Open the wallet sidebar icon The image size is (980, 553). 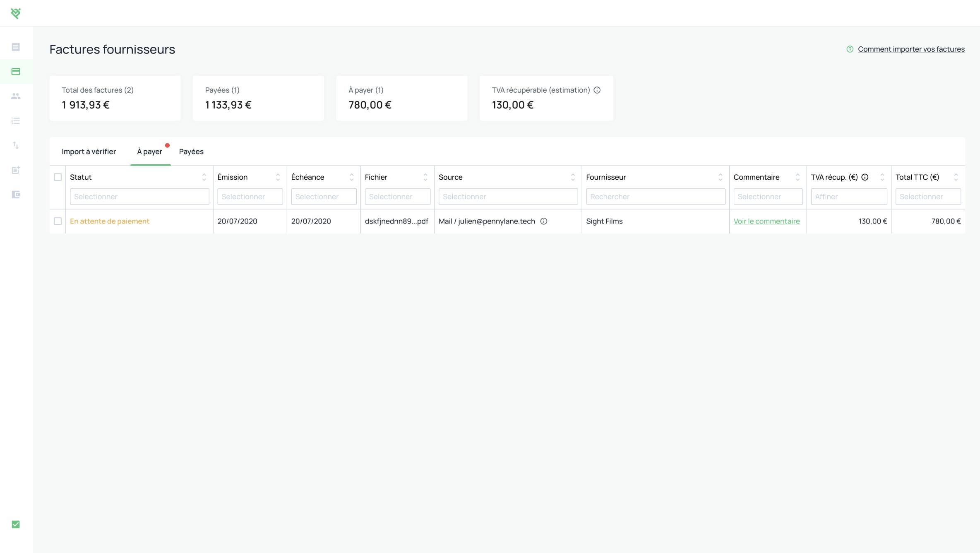tap(16, 195)
